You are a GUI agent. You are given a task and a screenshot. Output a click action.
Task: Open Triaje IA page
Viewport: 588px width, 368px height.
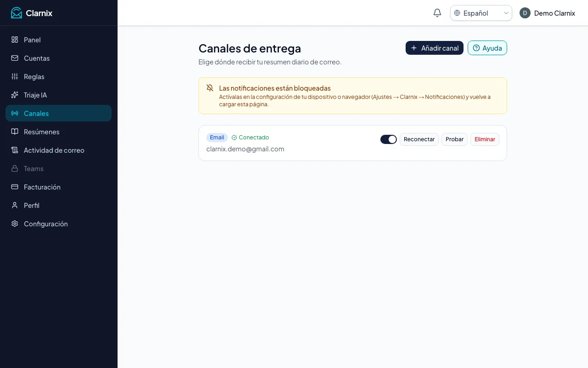[x=58, y=95]
